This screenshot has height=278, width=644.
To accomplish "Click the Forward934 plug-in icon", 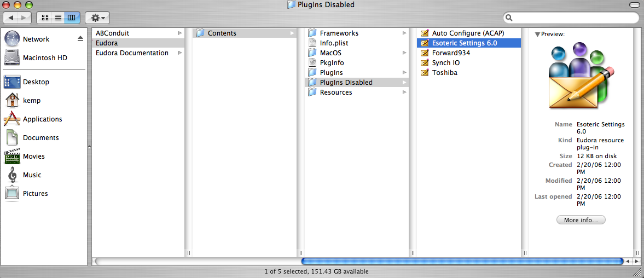I will point(425,53).
